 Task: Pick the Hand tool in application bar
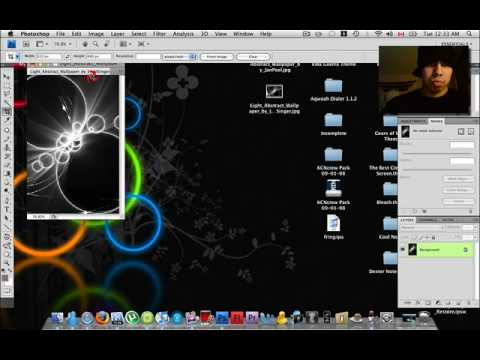pyautogui.click(x=85, y=44)
